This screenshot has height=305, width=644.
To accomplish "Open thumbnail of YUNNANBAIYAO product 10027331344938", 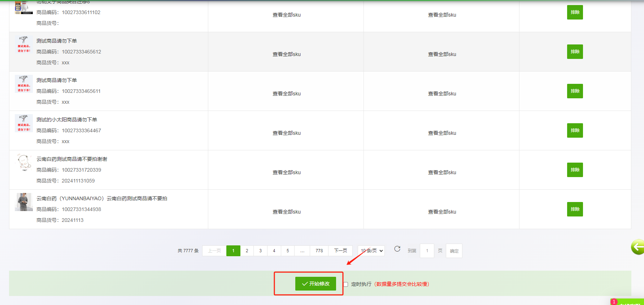I will point(24,202).
